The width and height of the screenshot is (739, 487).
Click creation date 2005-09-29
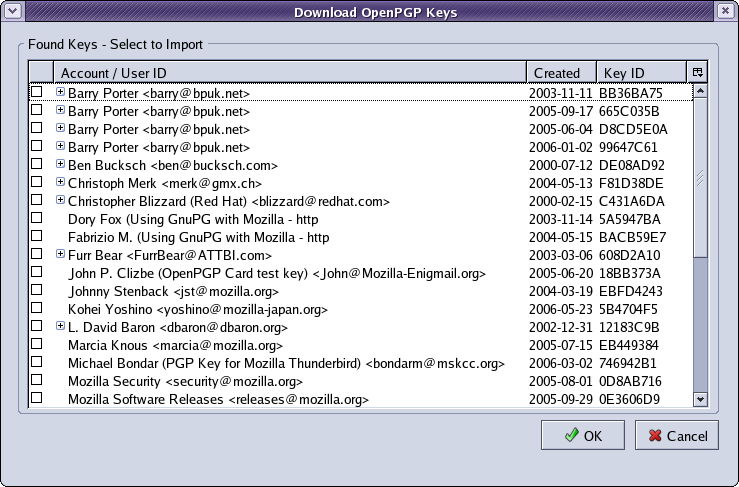(x=560, y=399)
